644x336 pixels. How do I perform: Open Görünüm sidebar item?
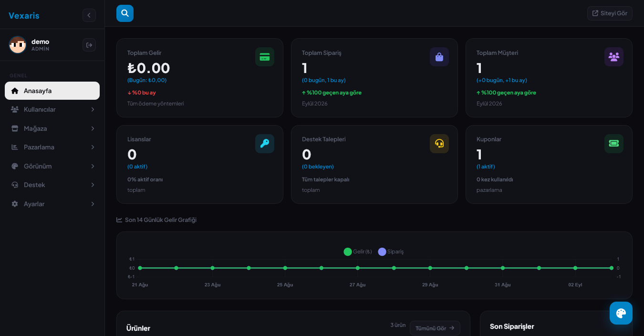pos(52,166)
